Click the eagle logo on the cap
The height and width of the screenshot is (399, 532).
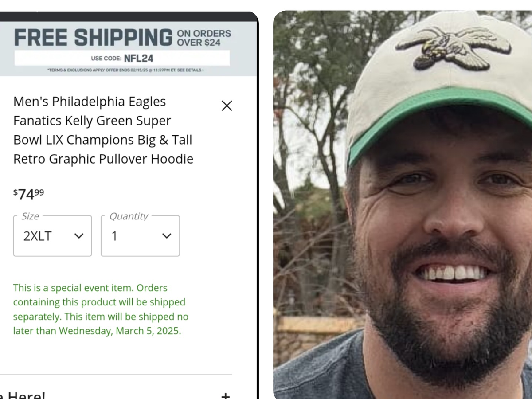click(452, 47)
